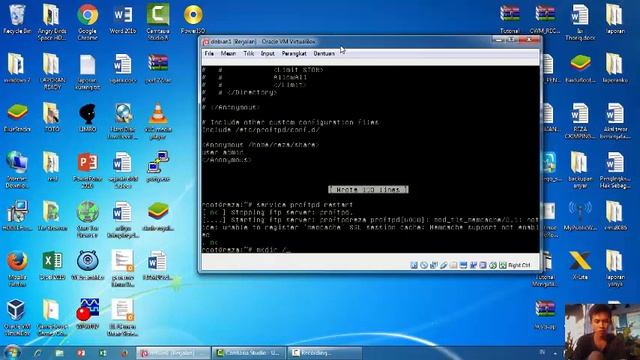Open the Recycle Bin desktop icon
This screenshot has width=640, height=360.
tap(17, 19)
